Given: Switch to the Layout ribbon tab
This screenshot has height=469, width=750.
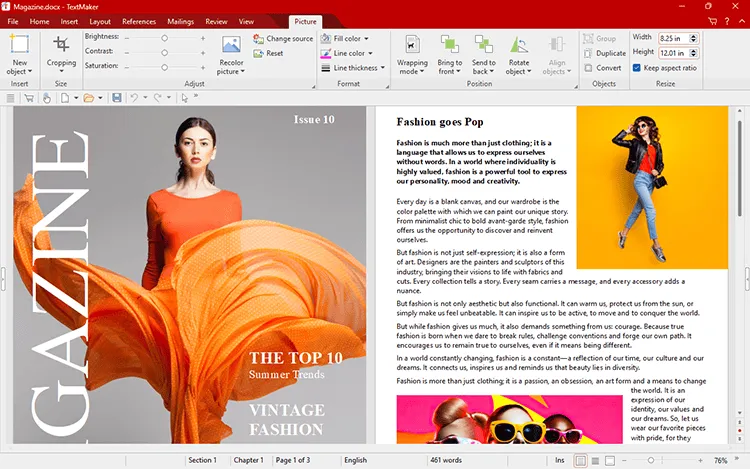Looking at the screenshot, I should click(100, 21).
